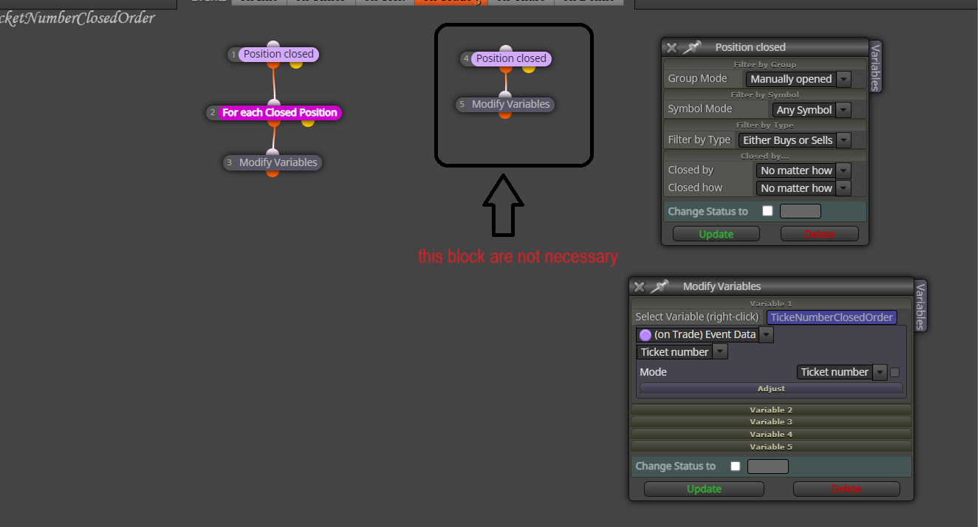
Task: Expand the Variable 3 section
Action: point(771,421)
